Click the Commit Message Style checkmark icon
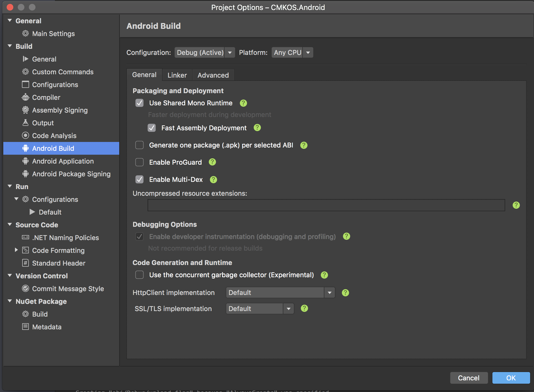534x392 pixels. tap(26, 289)
